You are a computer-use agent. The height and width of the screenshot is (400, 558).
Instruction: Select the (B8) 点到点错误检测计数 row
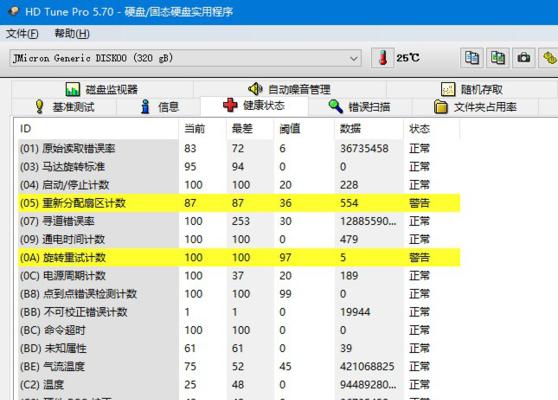pos(239,294)
